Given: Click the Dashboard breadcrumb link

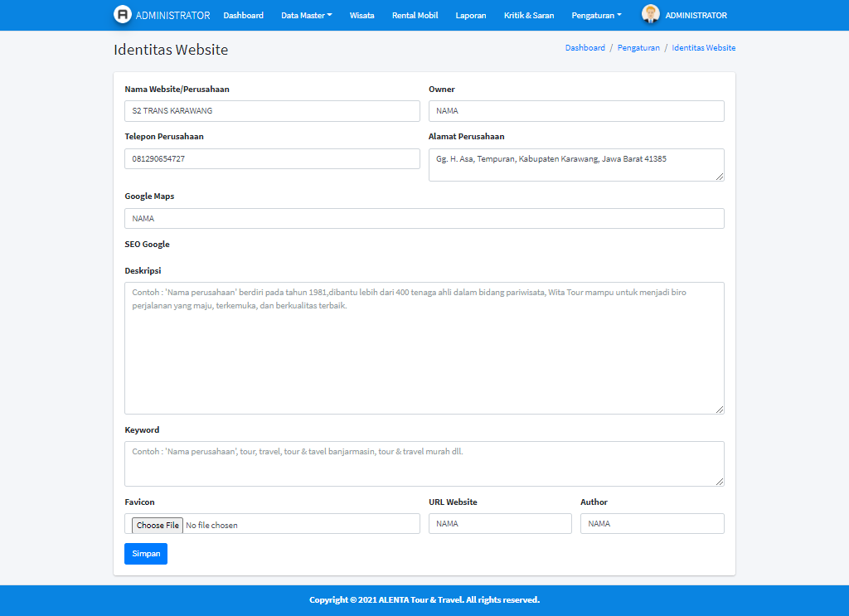Looking at the screenshot, I should (585, 48).
